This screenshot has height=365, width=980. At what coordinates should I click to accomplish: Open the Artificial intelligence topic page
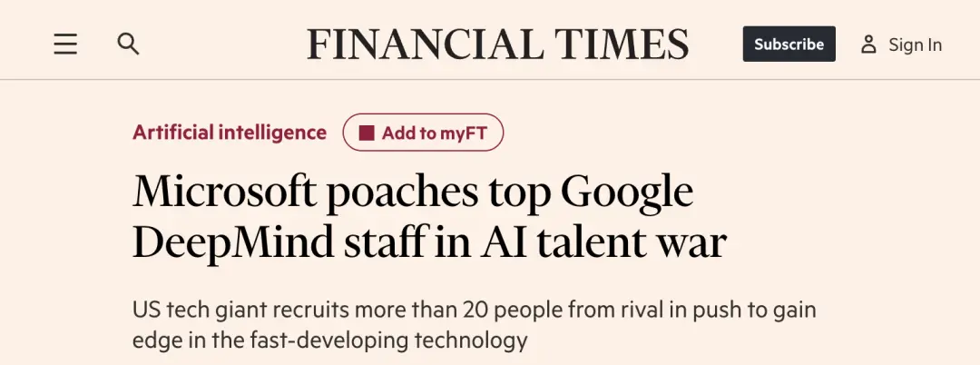tap(230, 133)
